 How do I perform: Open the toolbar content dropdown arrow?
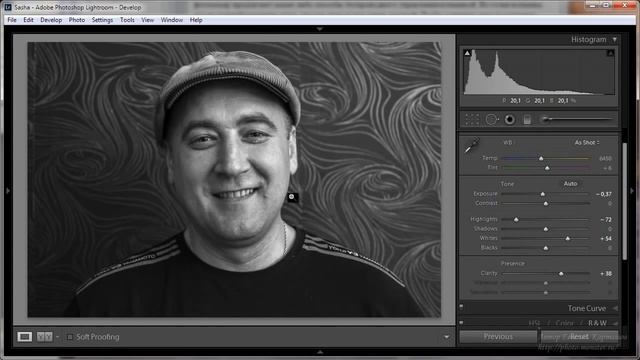coord(447,337)
